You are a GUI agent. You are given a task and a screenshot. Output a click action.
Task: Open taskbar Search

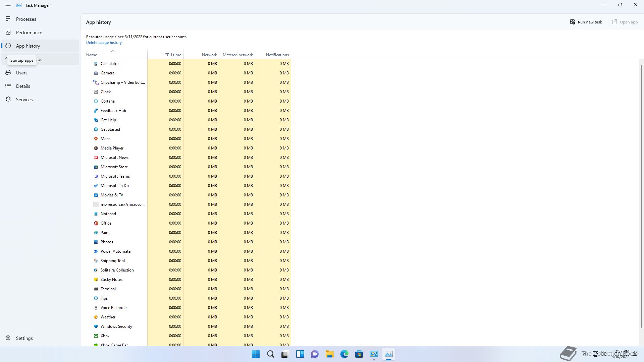(270, 354)
